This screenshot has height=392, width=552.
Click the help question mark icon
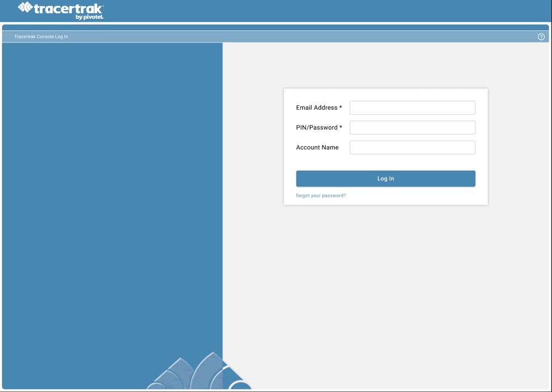[x=541, y=37]
